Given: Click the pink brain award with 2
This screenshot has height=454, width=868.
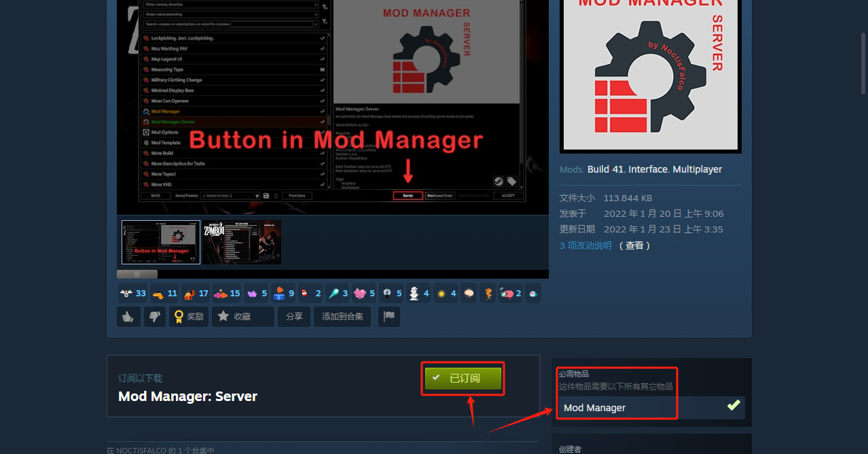Looking at the screenshot, I should tap(510, 293).
